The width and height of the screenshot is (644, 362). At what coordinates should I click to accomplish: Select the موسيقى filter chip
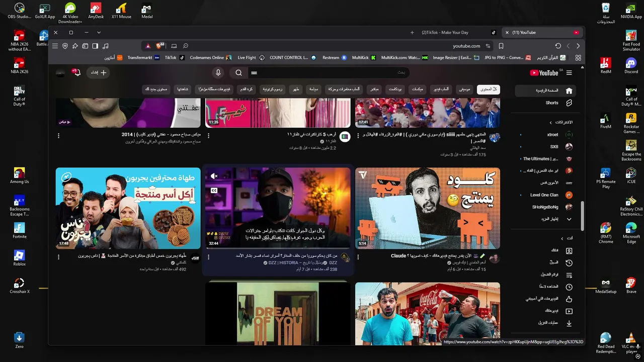pos(464,89)
